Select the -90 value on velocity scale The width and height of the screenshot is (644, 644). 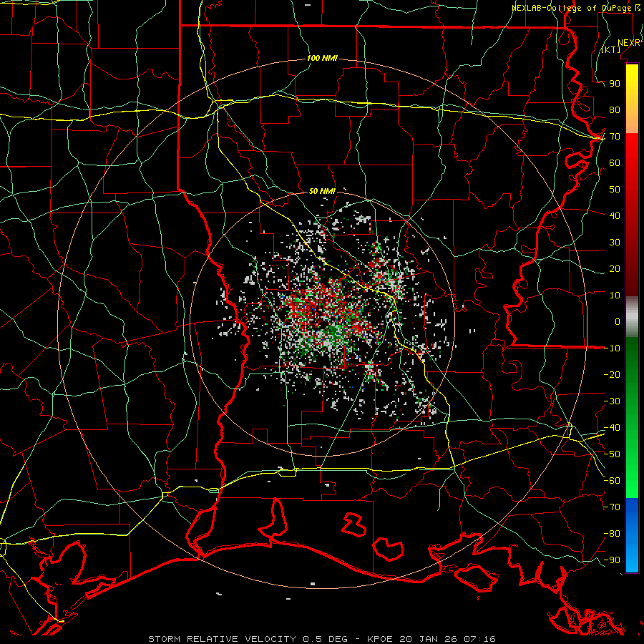tap(612, 560)
